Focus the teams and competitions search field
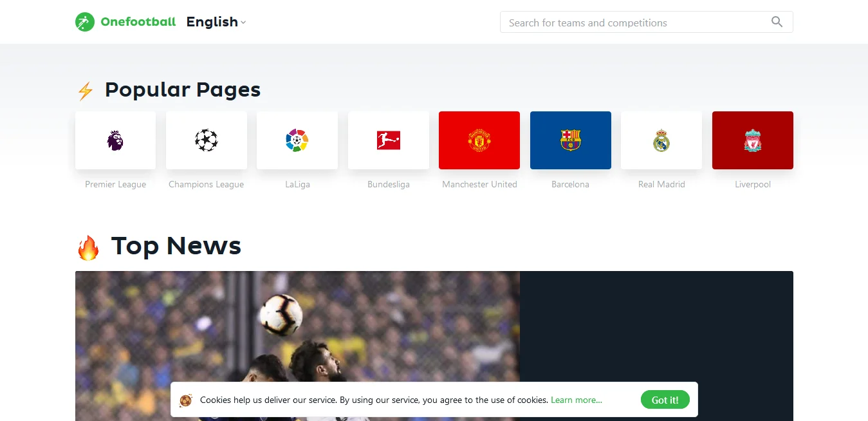 coord(646,22)
